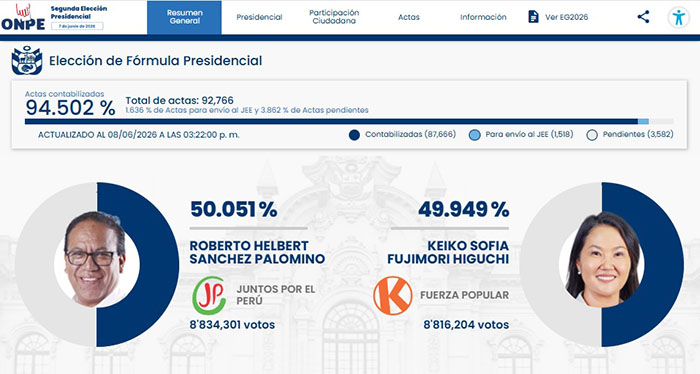Open the Participación Ciudadana tab
Image resolution: width=700 pixels, height=374 pixels.
tap(334, 17)
